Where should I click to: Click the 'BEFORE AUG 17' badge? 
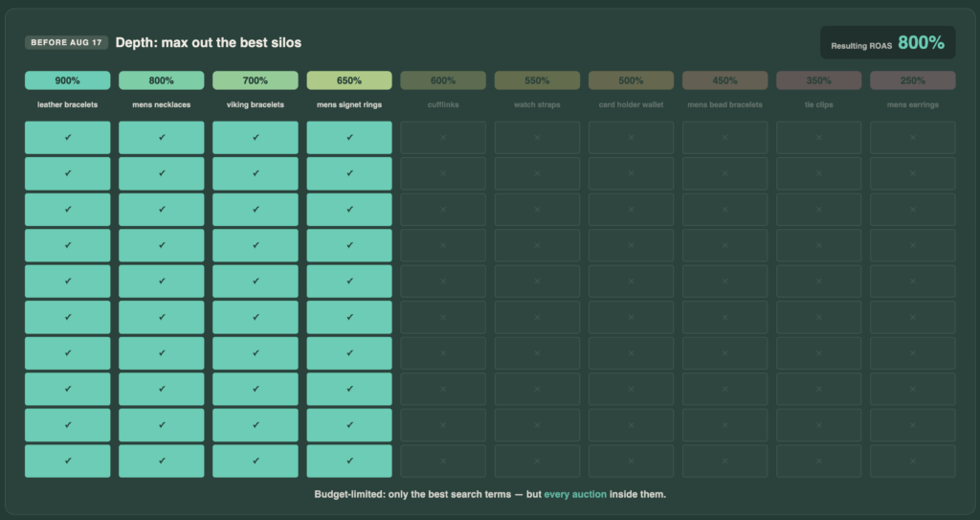pyautogui.click(x=66, y=42)
